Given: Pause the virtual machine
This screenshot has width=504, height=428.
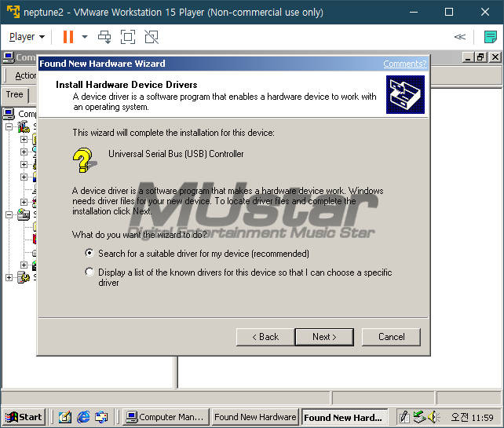Looking at the screenshot, I should pyautogui.click(x=68, y=37).
